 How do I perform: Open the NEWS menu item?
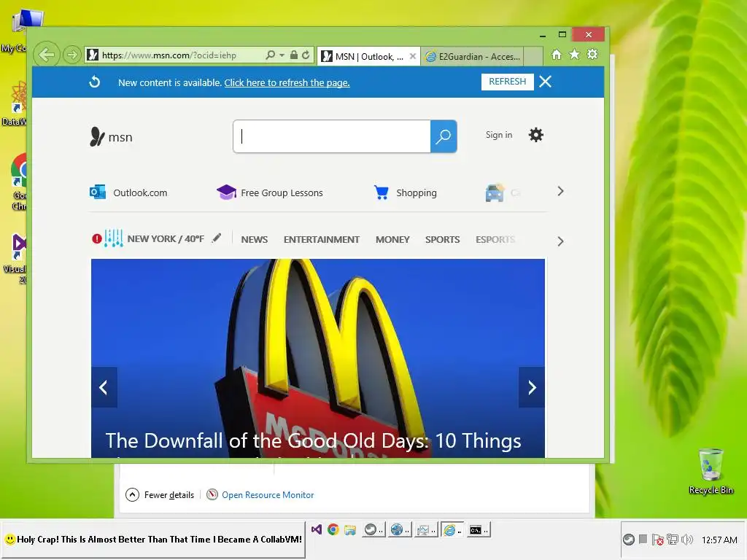255,239
